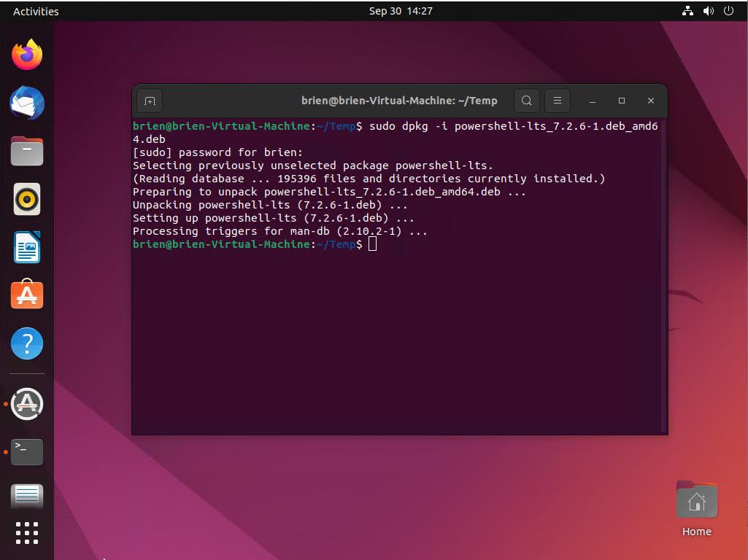Show Applications grid

[27, 533]
